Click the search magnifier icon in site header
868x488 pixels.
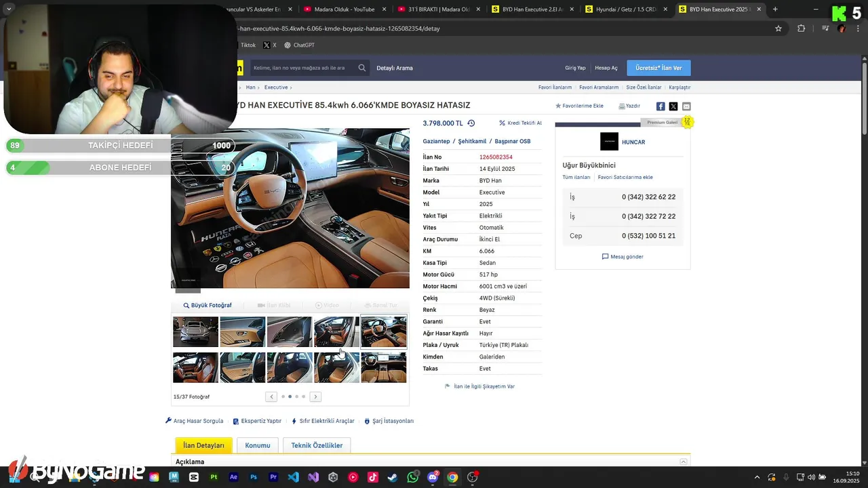pos(362,68)
